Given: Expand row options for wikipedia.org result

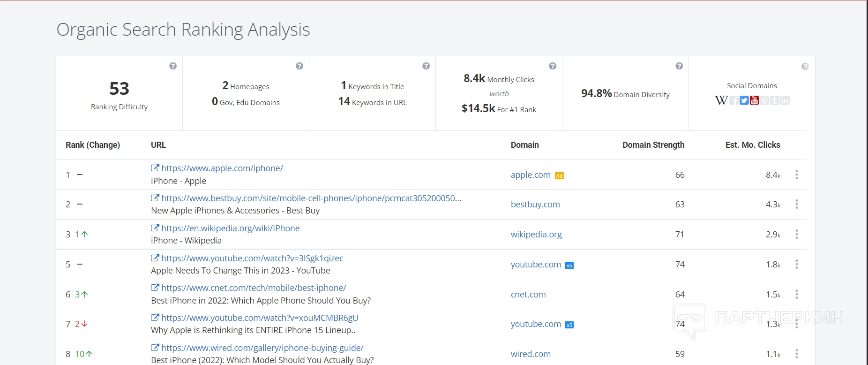Looking at the screenshot, I should [x=796, y=234].
